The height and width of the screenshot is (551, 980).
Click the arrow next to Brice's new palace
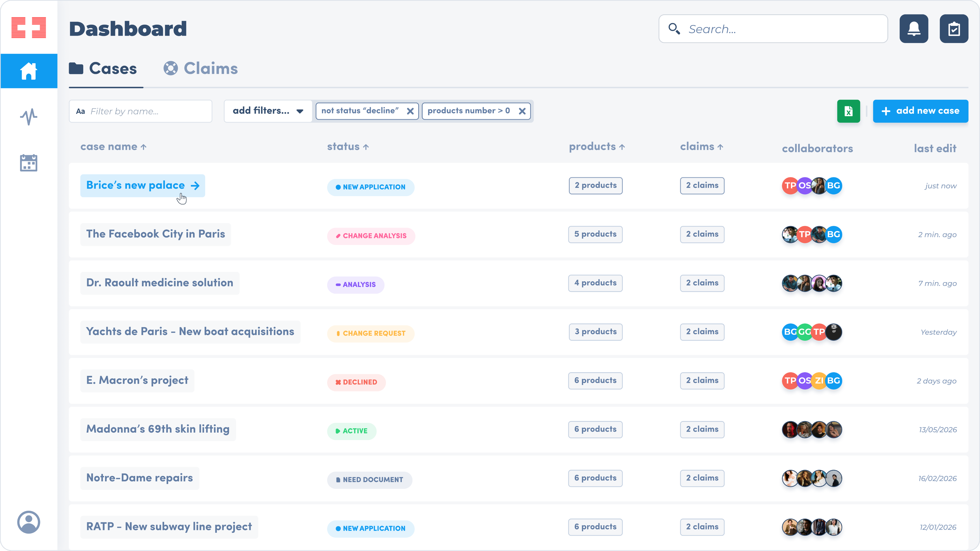tap(195, 186)
